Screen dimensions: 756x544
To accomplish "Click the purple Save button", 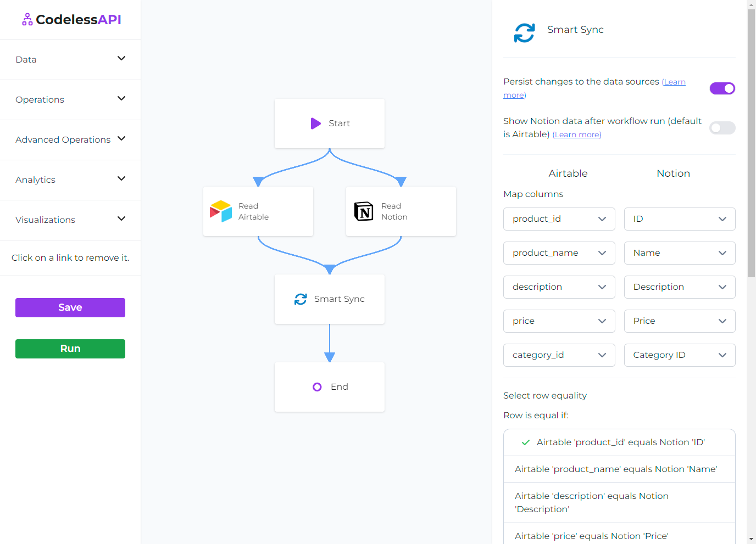I will [x=70, y=307].
